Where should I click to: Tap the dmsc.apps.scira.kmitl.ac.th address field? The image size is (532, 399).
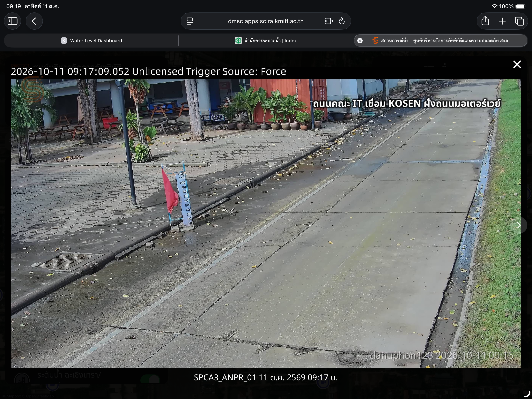click(266, 21)
